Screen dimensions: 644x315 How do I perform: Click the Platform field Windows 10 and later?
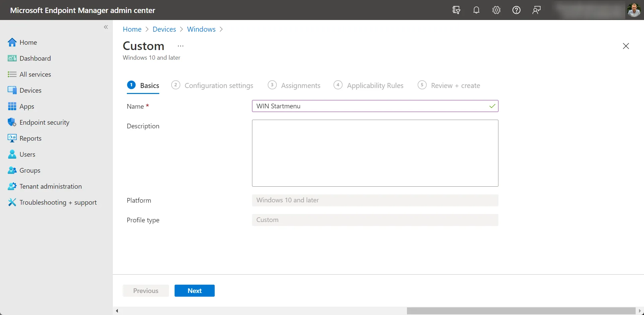pos(375,200)
